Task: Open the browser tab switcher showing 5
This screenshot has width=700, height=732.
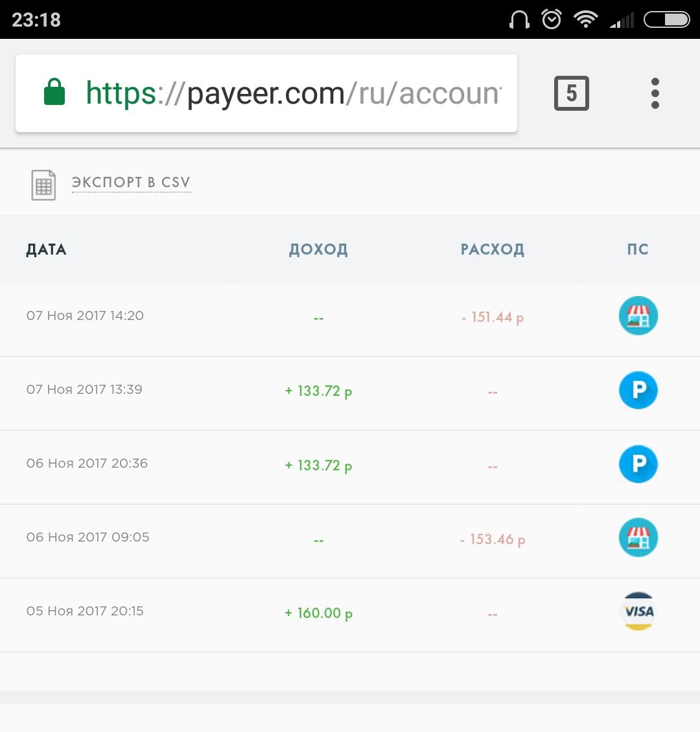Action: [x=571, y=93]
